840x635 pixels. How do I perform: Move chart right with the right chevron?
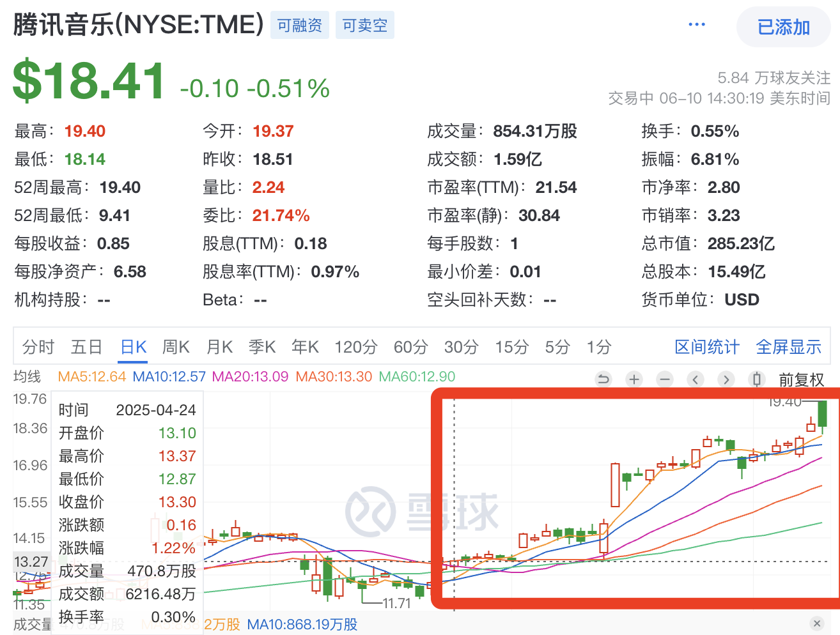coord(726,379)
